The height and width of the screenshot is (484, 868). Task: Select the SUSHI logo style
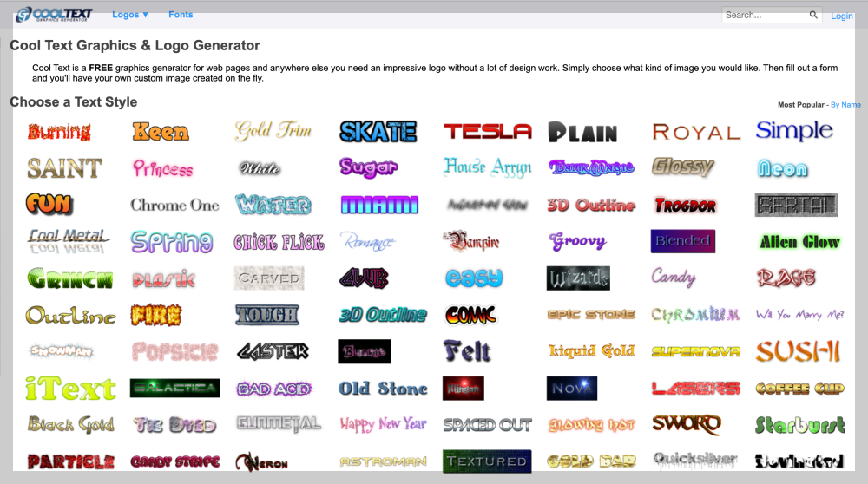(799, 351)
